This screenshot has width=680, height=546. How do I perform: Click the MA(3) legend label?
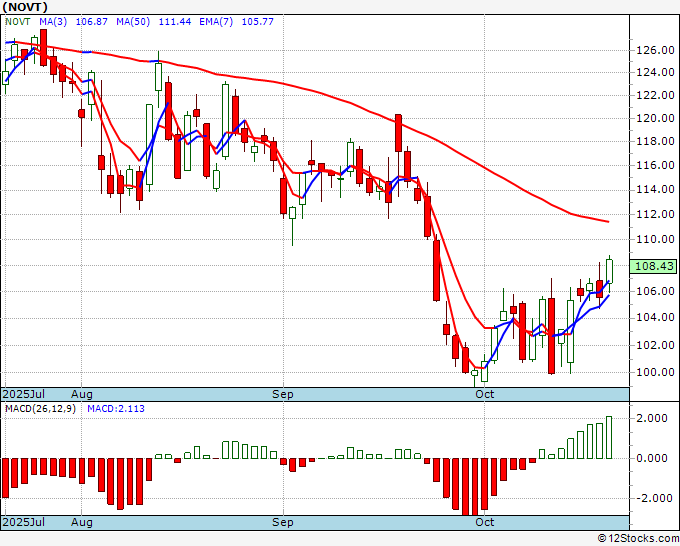[53, 21]
